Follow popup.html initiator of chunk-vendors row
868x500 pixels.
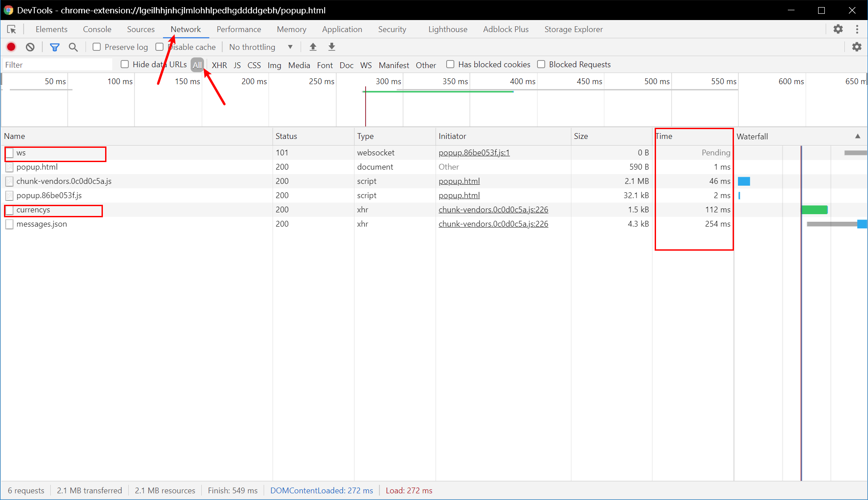[459, 181]
